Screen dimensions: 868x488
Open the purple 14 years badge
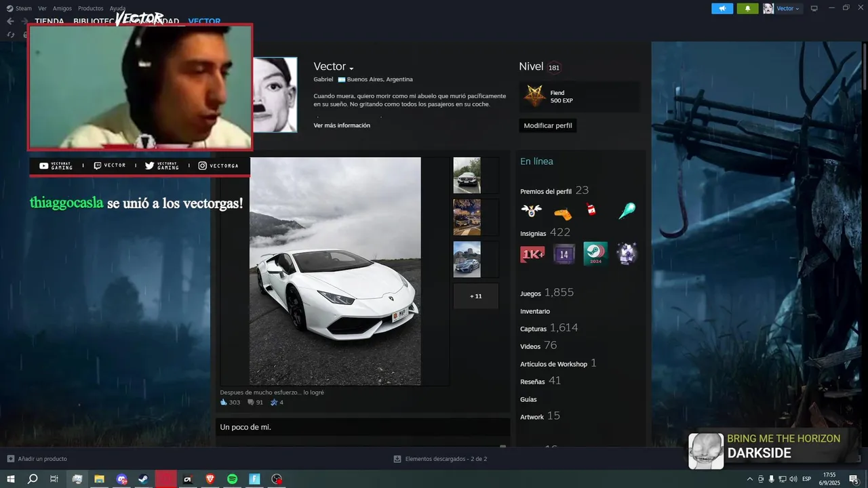[564, 254]
